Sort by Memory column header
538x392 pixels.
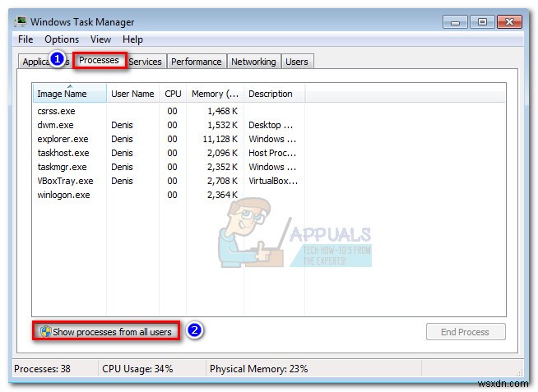(x=215, y=94)
